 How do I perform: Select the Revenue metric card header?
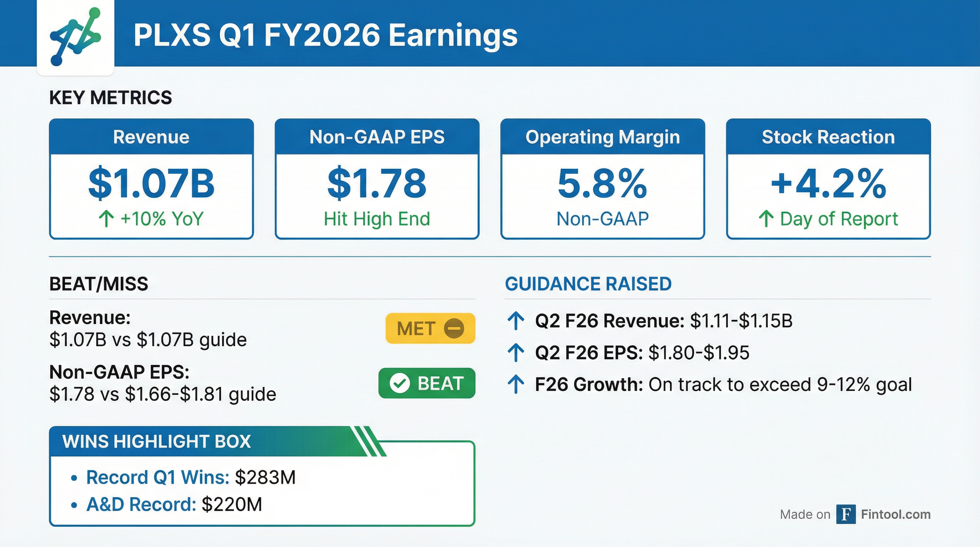coord(151,137)
